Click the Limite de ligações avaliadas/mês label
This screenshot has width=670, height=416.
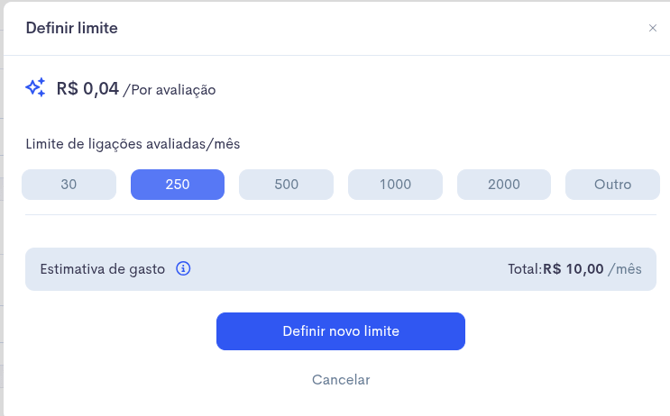(133, 144)
